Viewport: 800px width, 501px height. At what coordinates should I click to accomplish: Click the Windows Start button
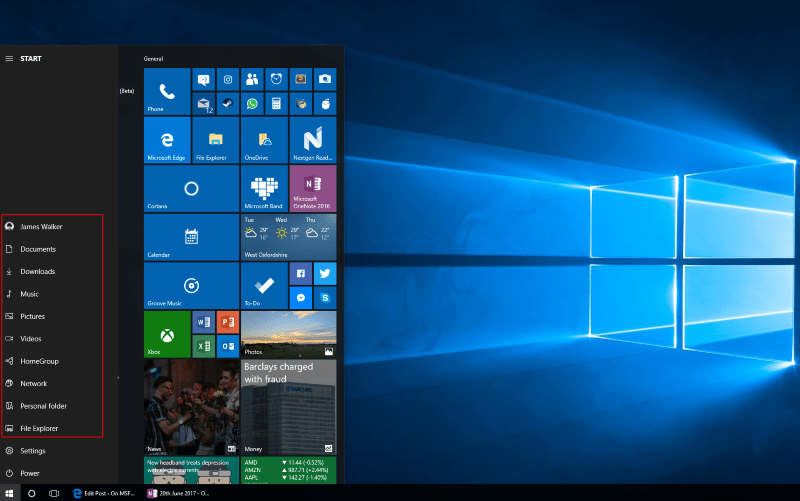pos(9,493)
